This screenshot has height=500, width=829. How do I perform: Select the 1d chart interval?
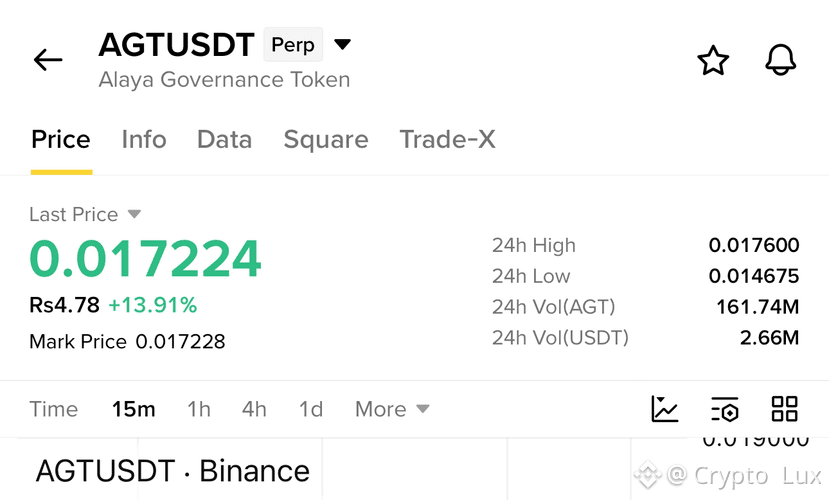(311, 409)
